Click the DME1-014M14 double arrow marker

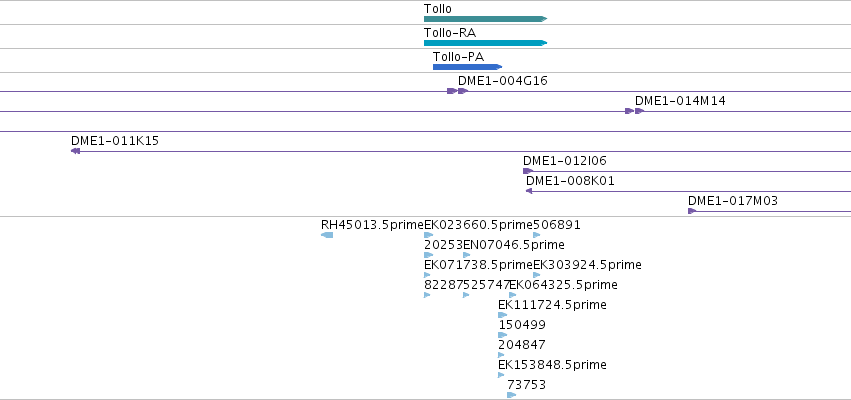(x=634, y=111)
